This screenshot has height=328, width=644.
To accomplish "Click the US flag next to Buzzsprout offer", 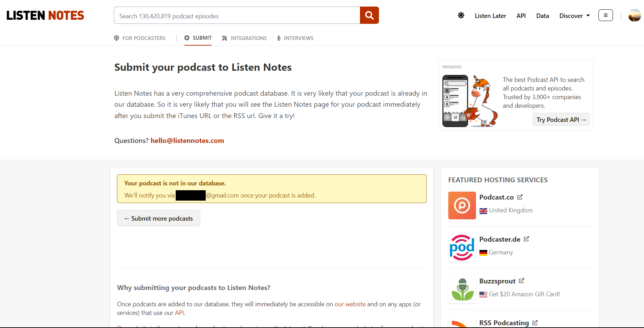I will (x=484, y=295).
